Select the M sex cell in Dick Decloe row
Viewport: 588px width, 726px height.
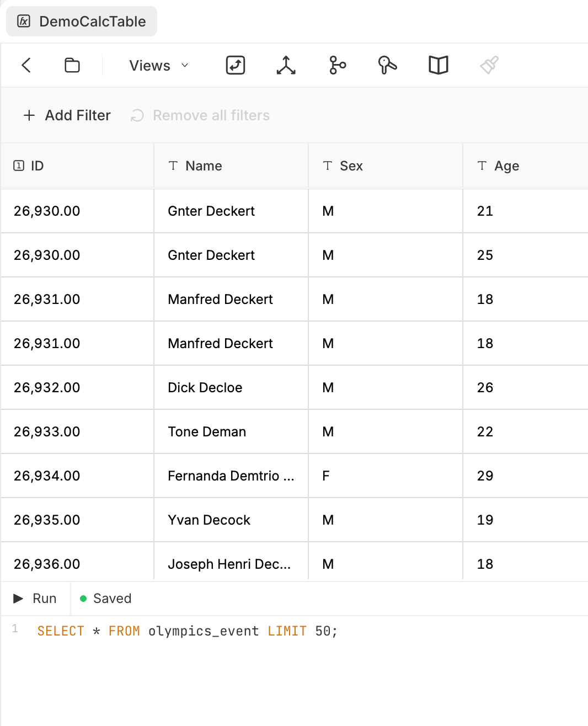pyautogui.click(x=386, y=387)
